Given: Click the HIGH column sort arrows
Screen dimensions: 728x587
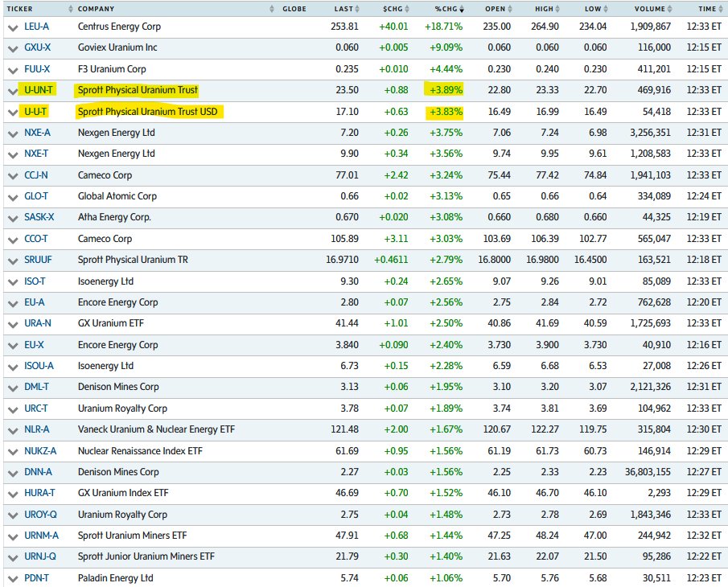Looking at the screenshot, I should (557, 9).
